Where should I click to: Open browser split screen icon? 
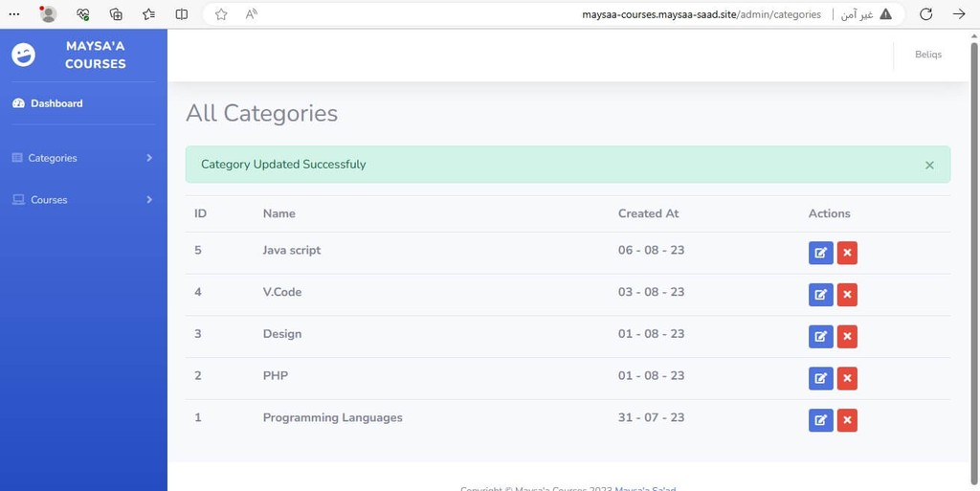click(x=181, y=14)
